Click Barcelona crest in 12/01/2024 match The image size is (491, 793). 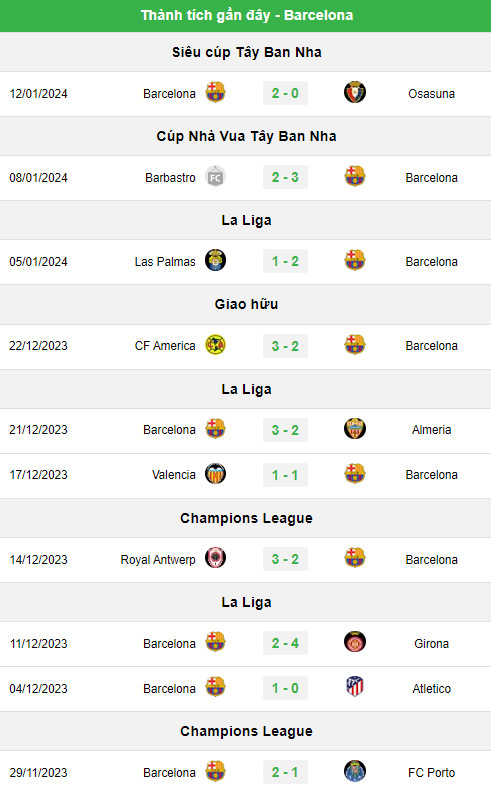(215, 93)
